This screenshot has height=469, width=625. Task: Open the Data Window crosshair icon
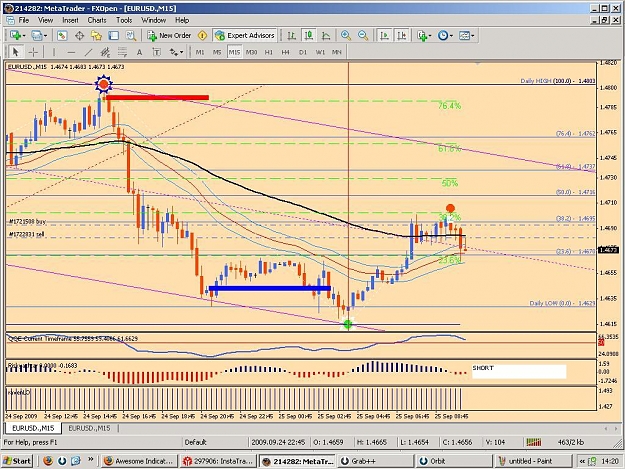pos(79,35)
